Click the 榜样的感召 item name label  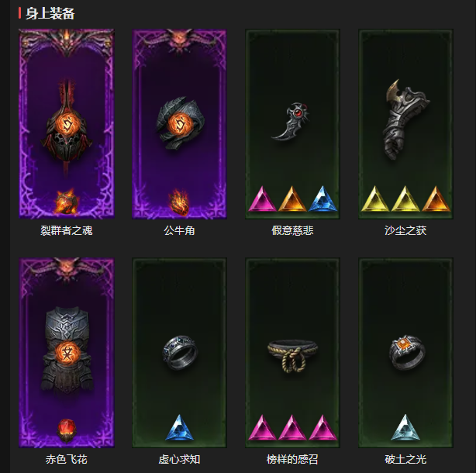[x=292, y=459]
